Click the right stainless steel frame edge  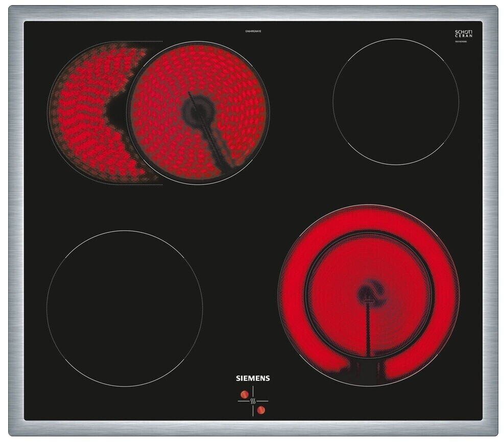(x=489, y=221)
